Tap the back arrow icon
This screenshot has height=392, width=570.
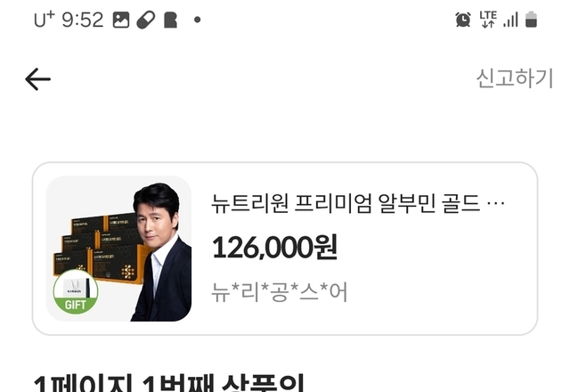(37, 79)
